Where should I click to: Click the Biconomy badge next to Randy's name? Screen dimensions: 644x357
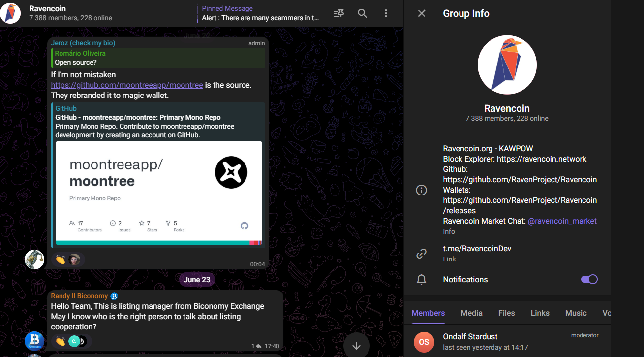coord(114,296)
